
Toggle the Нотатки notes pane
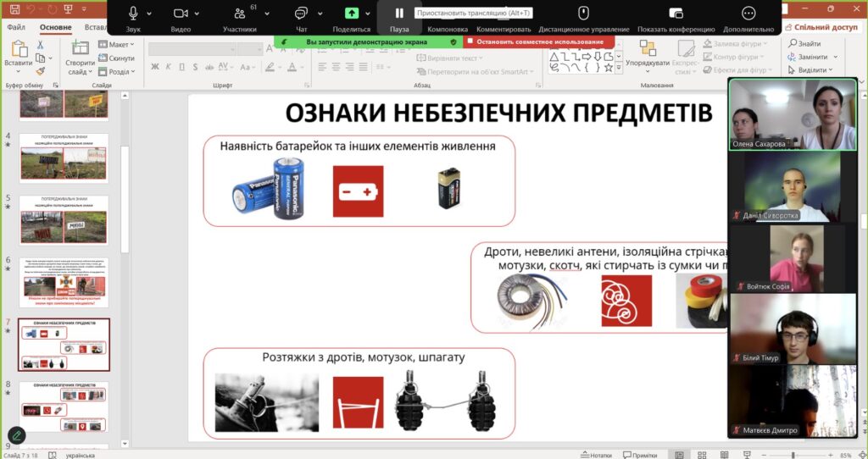pyautogui.click(x=597, y=455)
